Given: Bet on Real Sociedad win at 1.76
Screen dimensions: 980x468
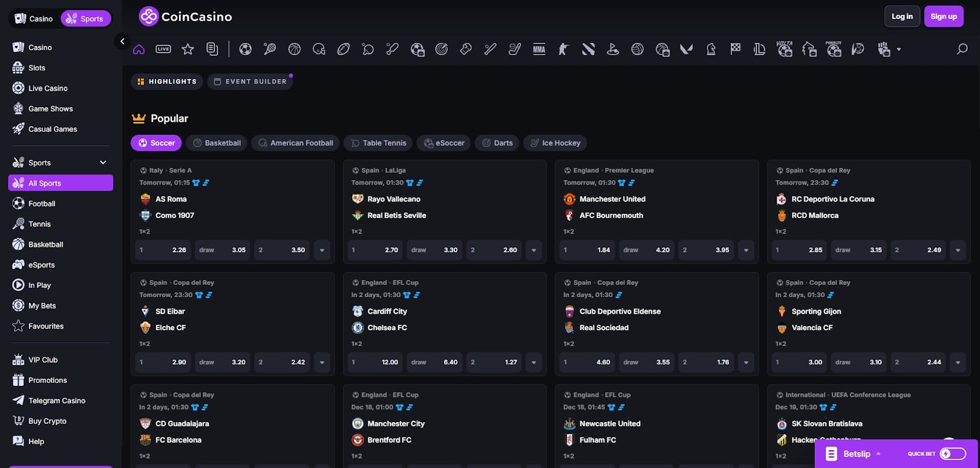Looking at the screenshot, I should pyautogui.click(x=706, y=362).
